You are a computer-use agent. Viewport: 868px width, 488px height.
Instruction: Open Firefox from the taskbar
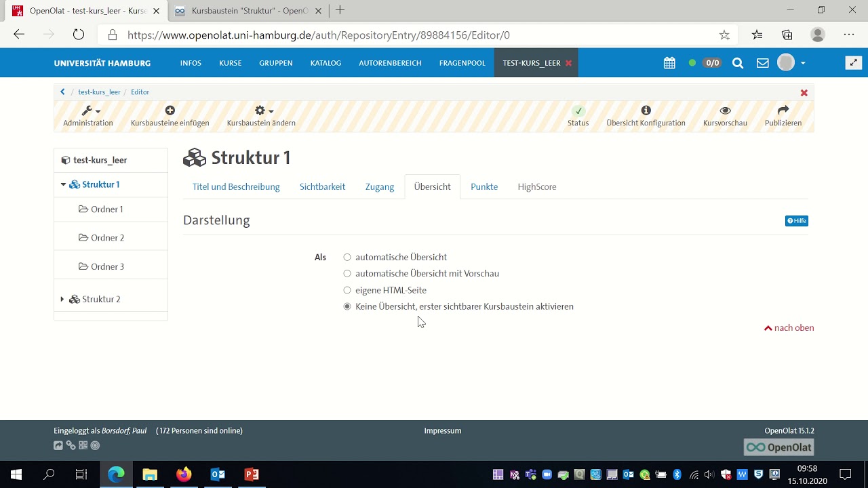point(184,474)
